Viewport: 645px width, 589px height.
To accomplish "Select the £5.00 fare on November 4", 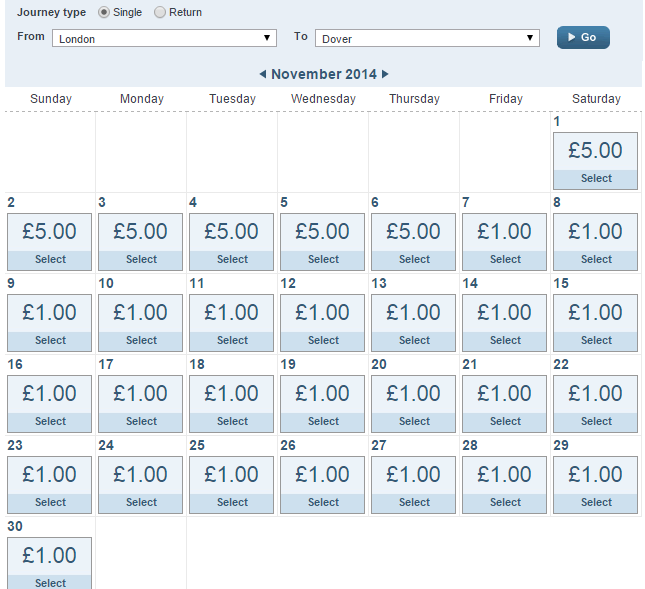I will (231, 242).
